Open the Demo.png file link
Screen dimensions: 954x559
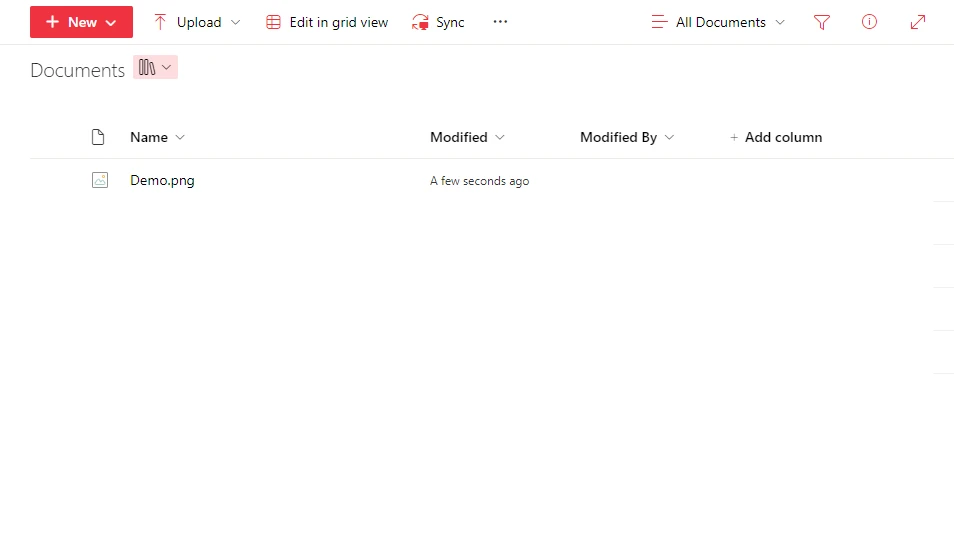click(162, 181)
